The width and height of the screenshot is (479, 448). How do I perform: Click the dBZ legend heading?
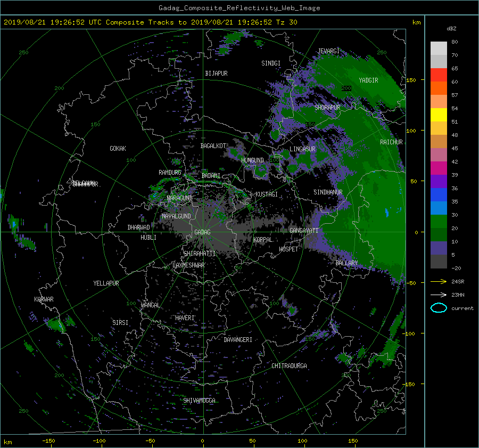[x=451, y=28]
